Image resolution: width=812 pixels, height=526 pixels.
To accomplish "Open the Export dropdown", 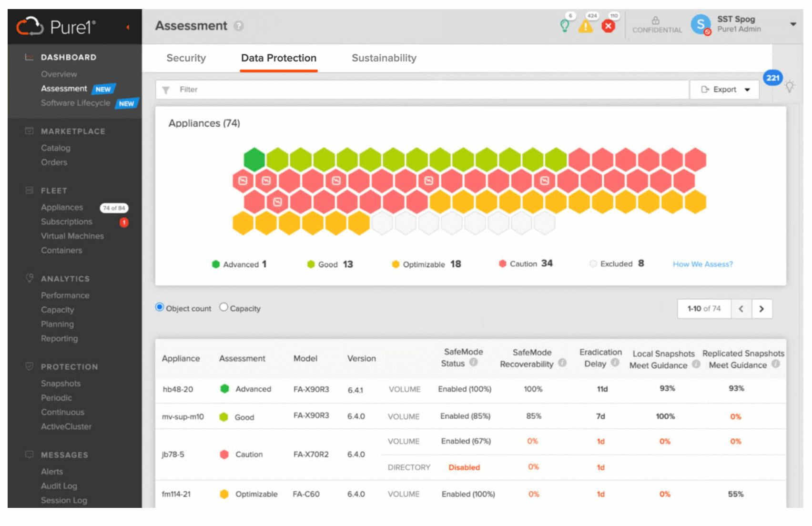I will [724, 90].
